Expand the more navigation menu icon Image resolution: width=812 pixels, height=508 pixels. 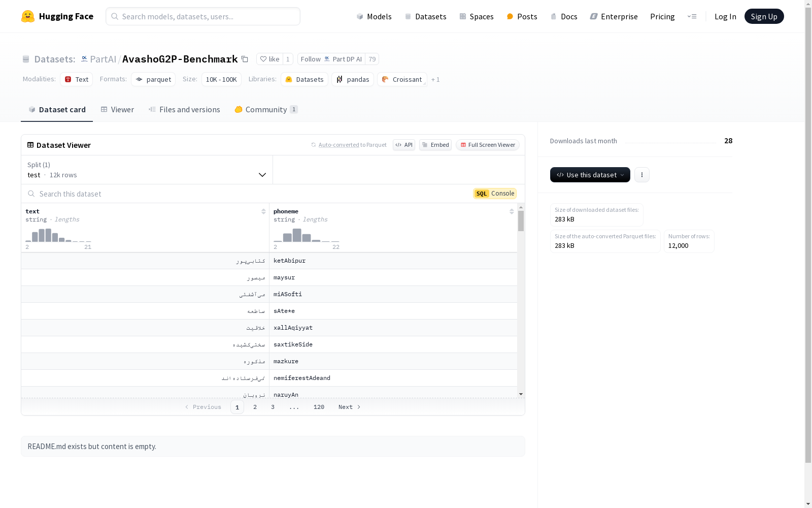point(692,16)
